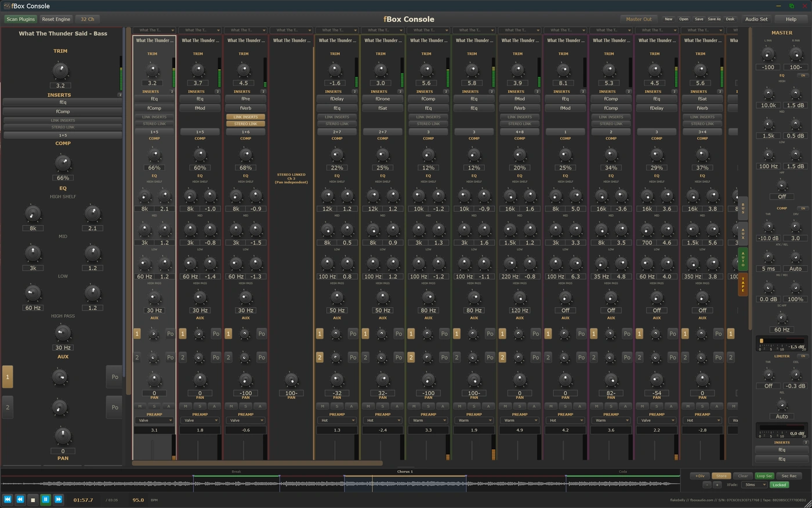Adjust the Master L PAN knob
Screen dimensions: 812x508
click(768, 55)
